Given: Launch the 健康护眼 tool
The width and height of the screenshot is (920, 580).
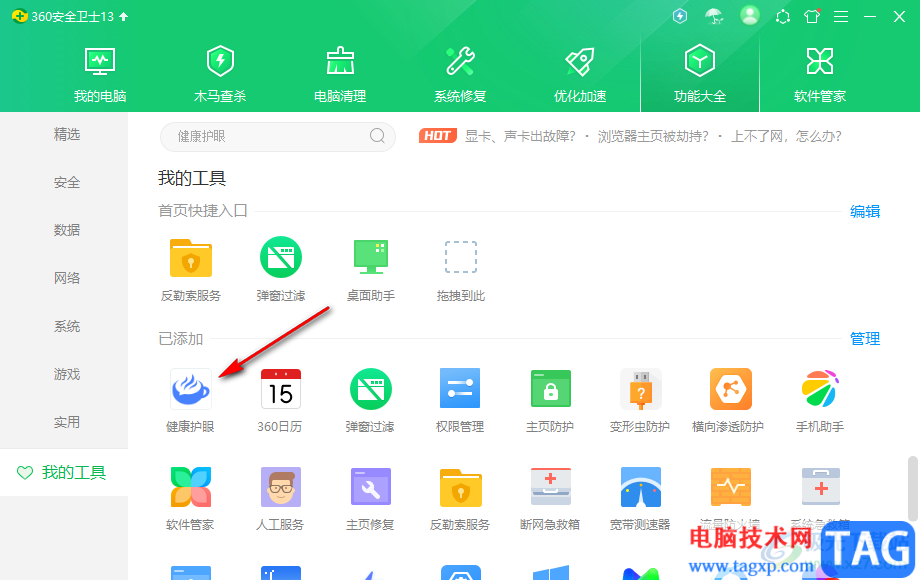Looking at the screenshot, I should 190,401.
